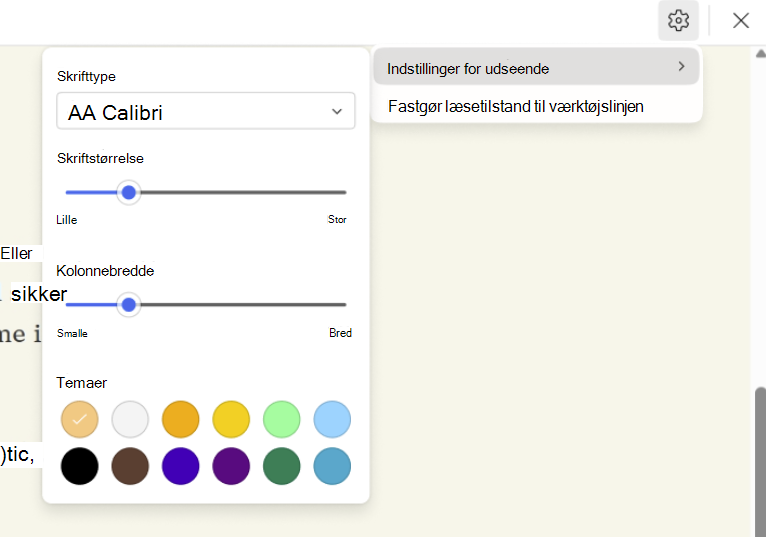Viewport: 766px width, 537px height.
Task: Apply the black theme swatch
Action: [80, 466]
